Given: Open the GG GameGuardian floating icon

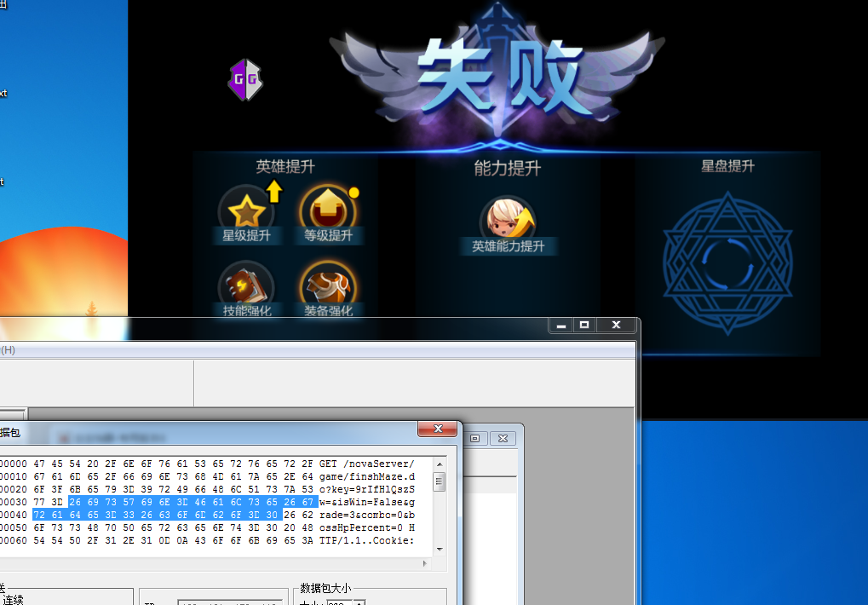Looking at the screenshot, I should (245, 80).
